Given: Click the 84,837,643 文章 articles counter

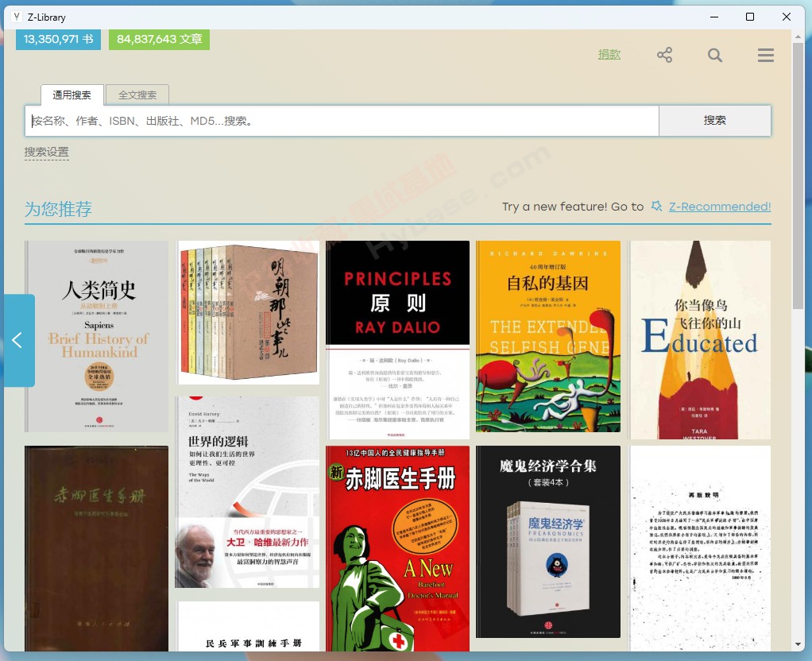Looking at the screenshot, I should (x=159, y=40).
